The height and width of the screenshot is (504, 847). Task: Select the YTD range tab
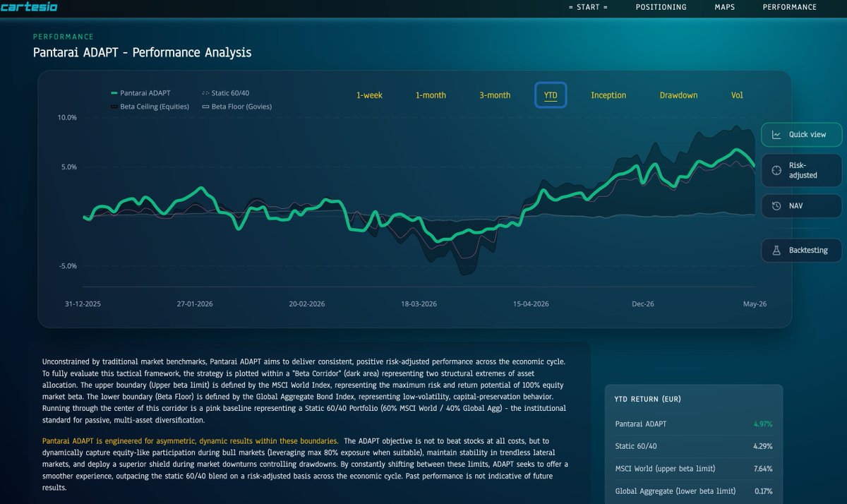point(551,95)
